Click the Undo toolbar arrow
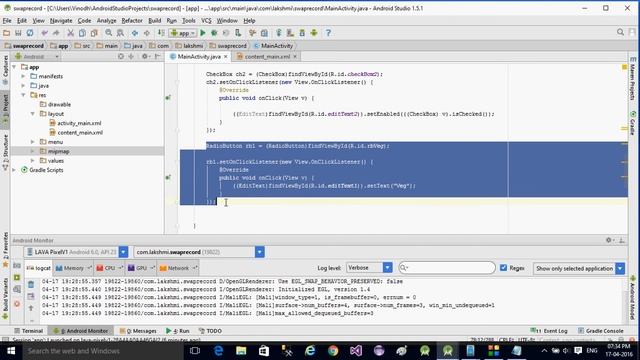The height and width of the screenshot is (360, 640). [x=44, y=33]
